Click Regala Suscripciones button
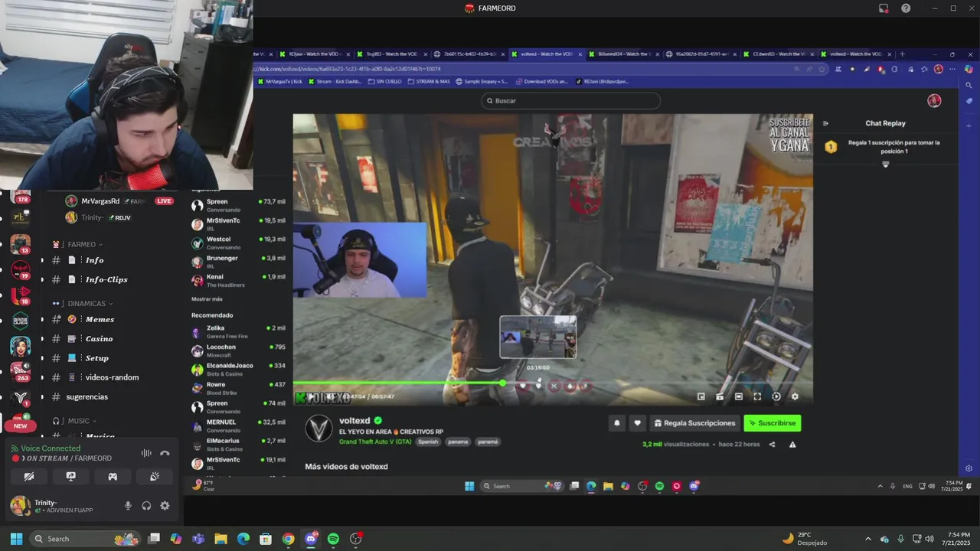 [695, 423]
